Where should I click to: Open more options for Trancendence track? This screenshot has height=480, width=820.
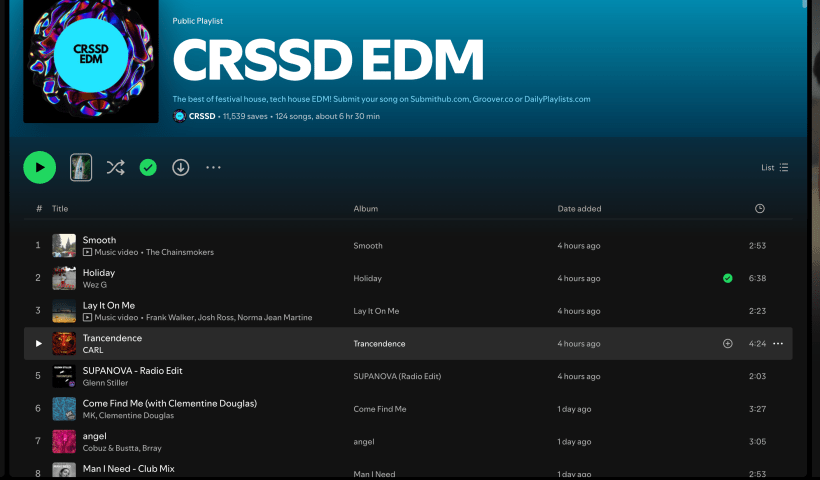[778, 343]
